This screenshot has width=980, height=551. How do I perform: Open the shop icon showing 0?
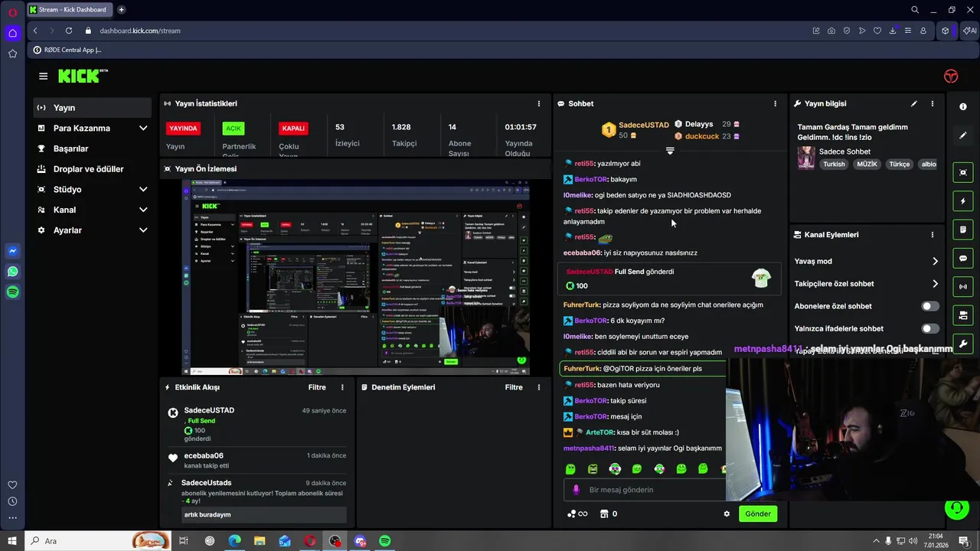pos(609,514)
